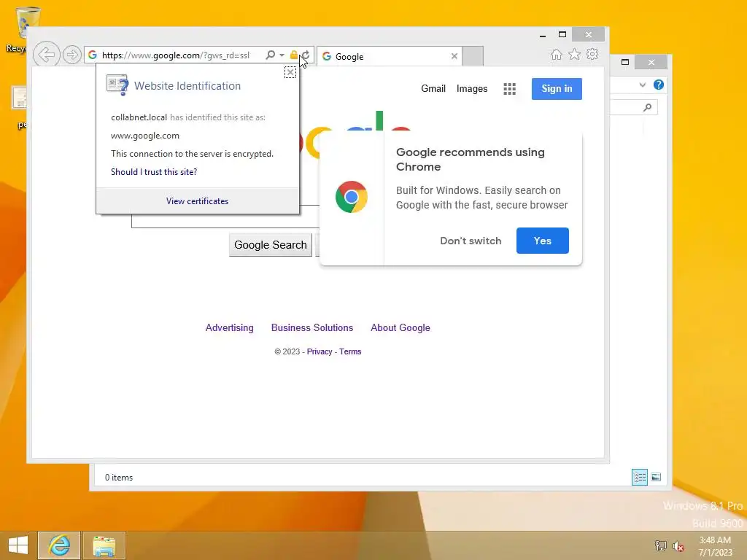The height and width of the screenshot is (560, 747).
Task: Close the Google tab
Action: pyautogui.click(x=454, y=56)
